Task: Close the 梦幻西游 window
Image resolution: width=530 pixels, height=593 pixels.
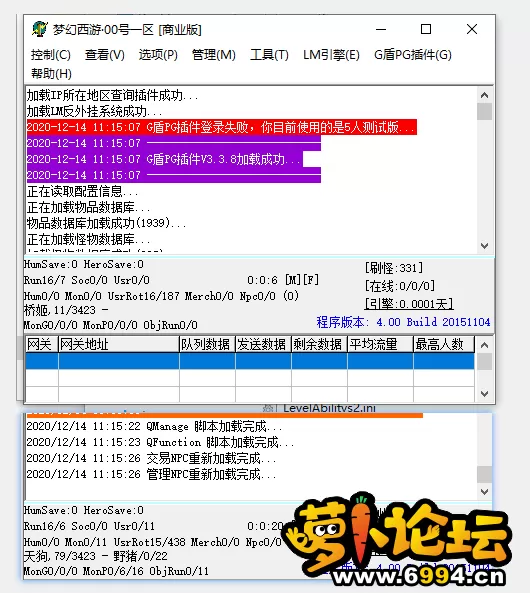Action: click(472, 29)
